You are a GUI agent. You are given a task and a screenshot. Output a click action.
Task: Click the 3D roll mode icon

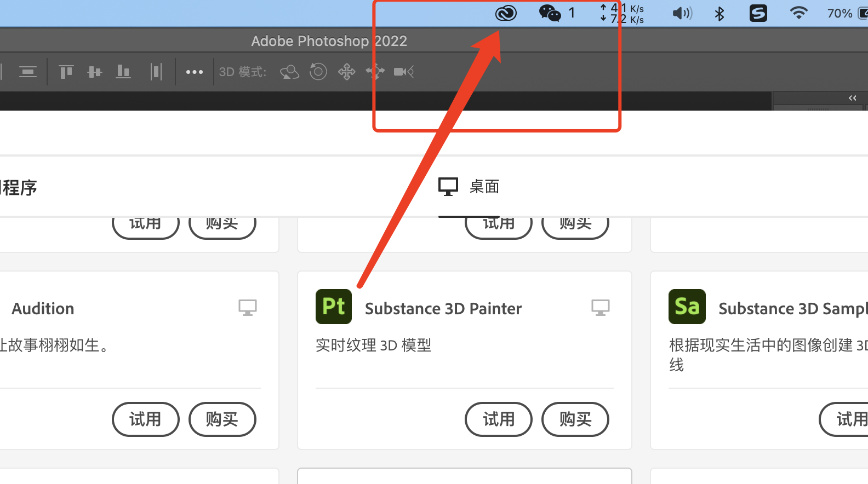[318, 72]
